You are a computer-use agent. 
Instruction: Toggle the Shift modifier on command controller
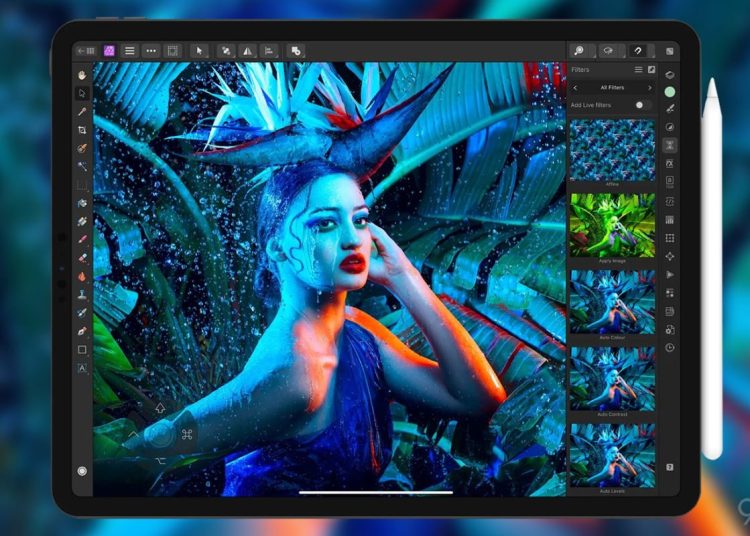tap(161, 408)
